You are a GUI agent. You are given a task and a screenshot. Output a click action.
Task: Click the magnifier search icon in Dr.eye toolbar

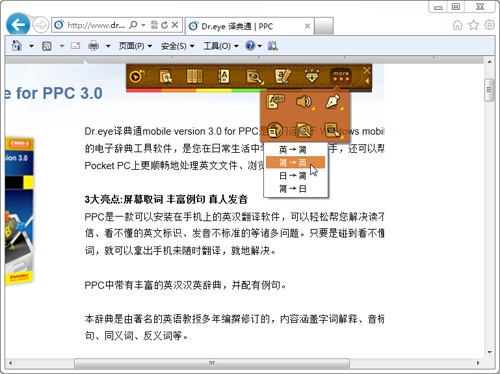[x=254, y=77]
